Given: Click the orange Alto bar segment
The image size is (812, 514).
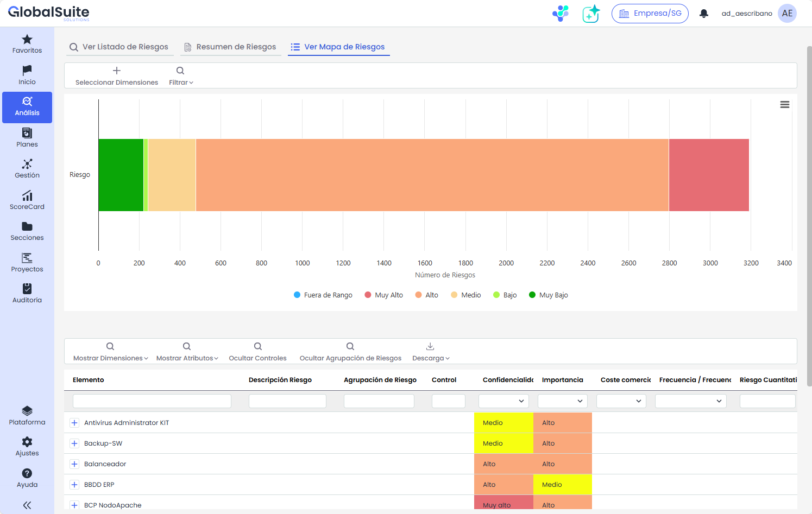Looking at the screenshot, I should click(432, 175).
